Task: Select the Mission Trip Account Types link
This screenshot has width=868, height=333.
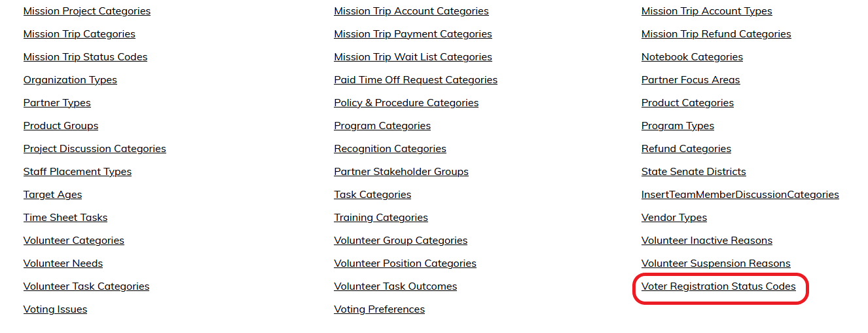Action: pyautogui.click(x=707, y=11)
